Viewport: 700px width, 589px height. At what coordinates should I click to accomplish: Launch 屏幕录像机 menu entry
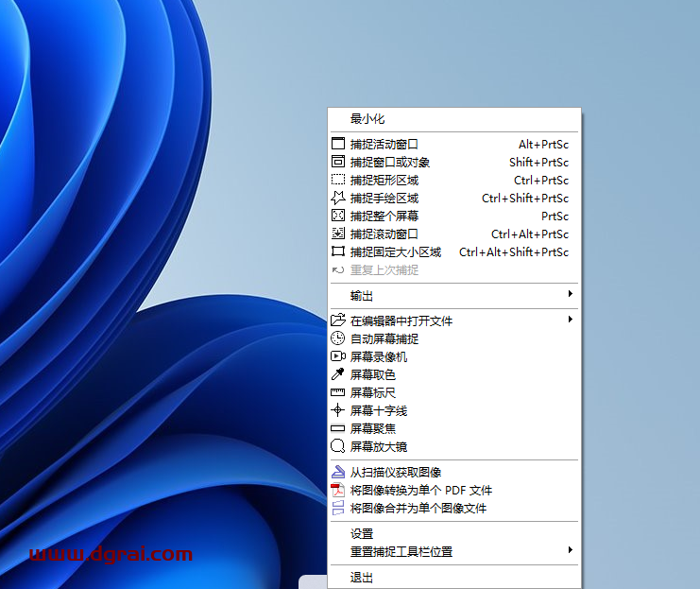[454, 356]
